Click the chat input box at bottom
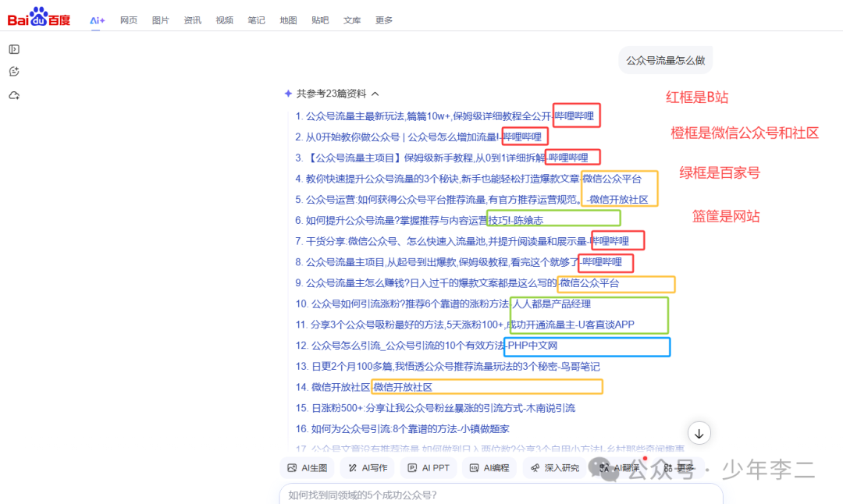 (500, 495)
